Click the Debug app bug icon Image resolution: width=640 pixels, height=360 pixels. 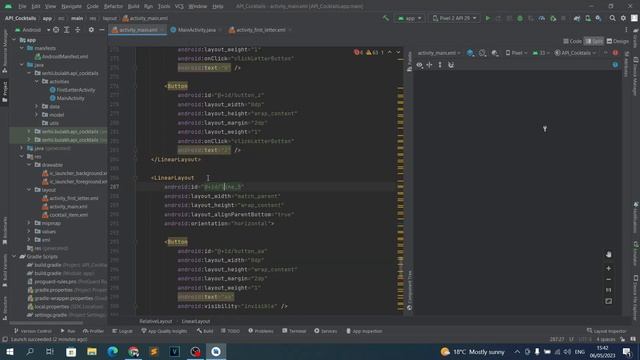click(x=520, y=18)
